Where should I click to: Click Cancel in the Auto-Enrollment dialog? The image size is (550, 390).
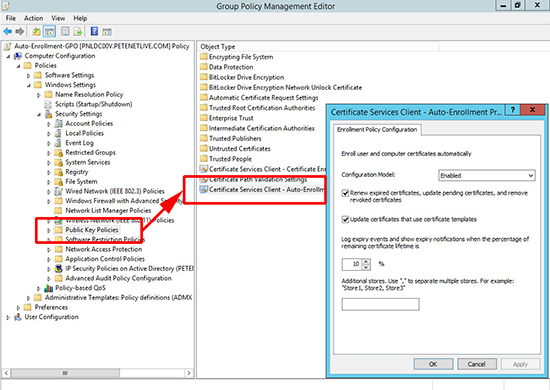476,364
